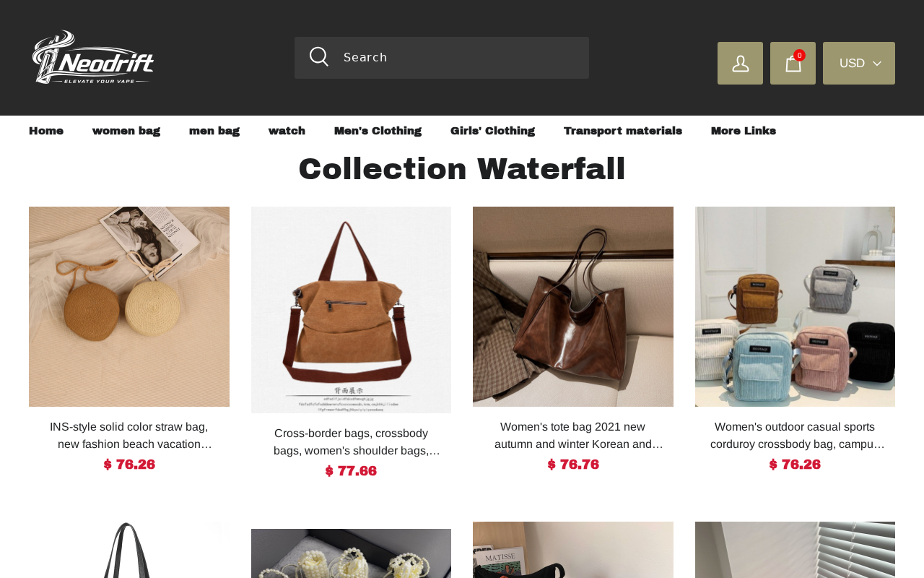Click Women's tote bag 2021 title link
The image size is (924, 578).
pyautogui.click(x=573, y=436)
